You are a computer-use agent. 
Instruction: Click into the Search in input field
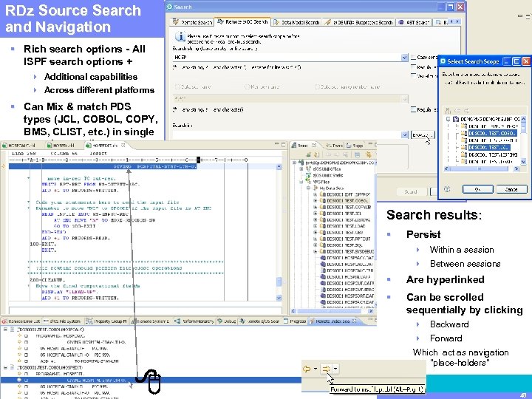click(x=287, y=134)
